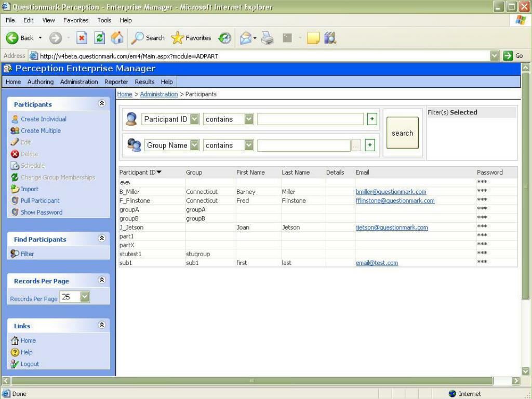
Task: Click the Home house icon in Links
Action: (x=15, y=340)
